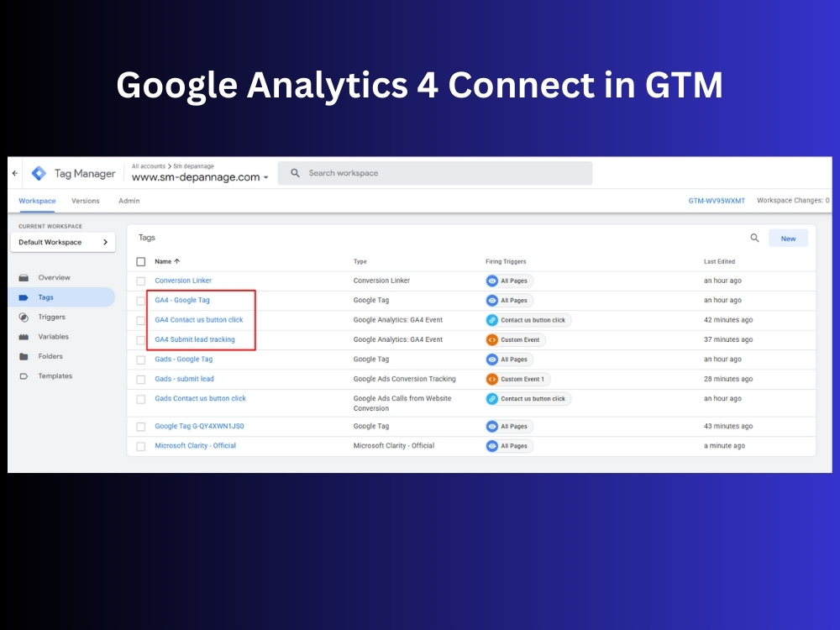
Task: Open the GA4 - Google Tag tag
Action: (182, 300)
